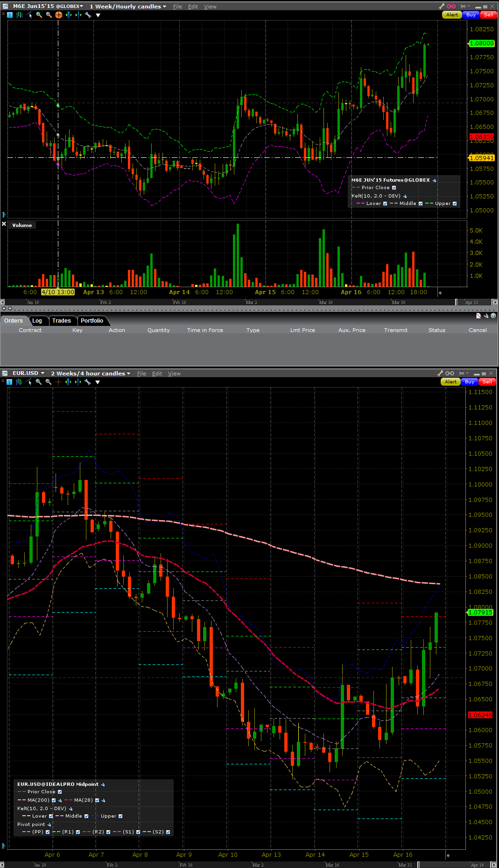Click the Lmt Price column header
The height and width of the screenshot is (868, 499).
pos(302,330)
